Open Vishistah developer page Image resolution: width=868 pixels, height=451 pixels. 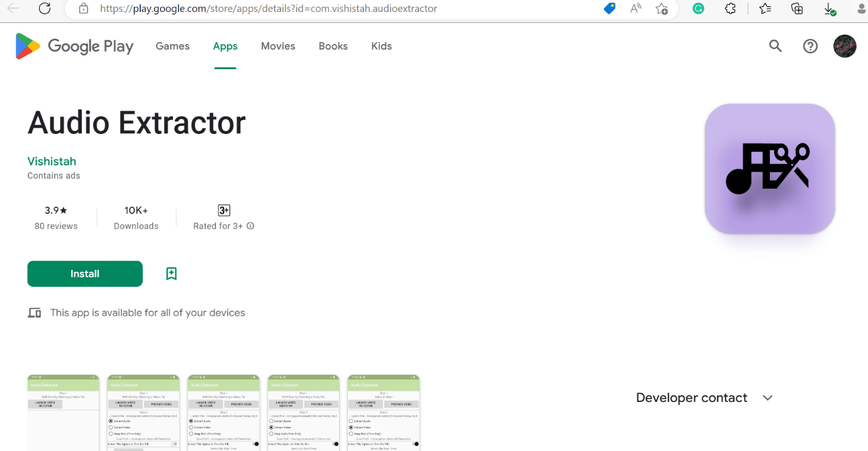(52, 161)
